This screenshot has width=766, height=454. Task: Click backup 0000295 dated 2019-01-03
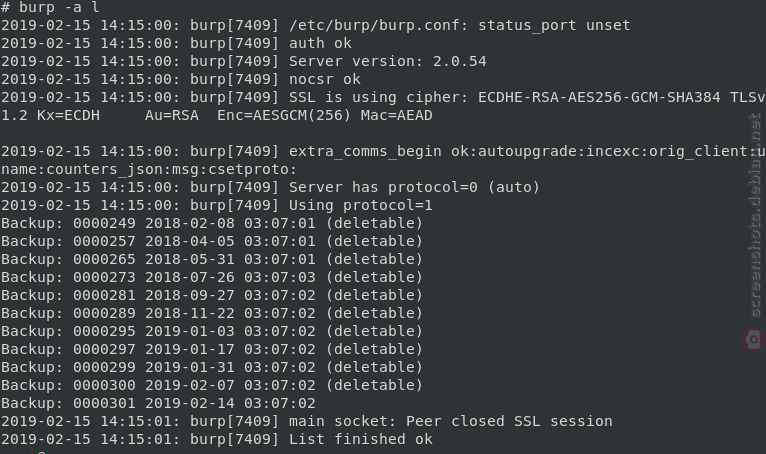(x=212, y=331)
